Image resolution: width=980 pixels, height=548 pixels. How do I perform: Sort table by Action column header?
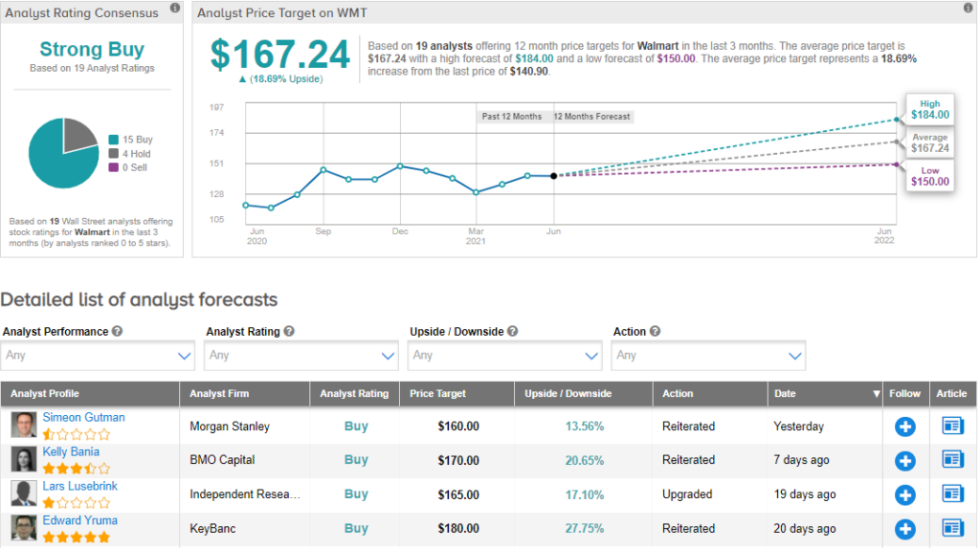coord(678,394)
